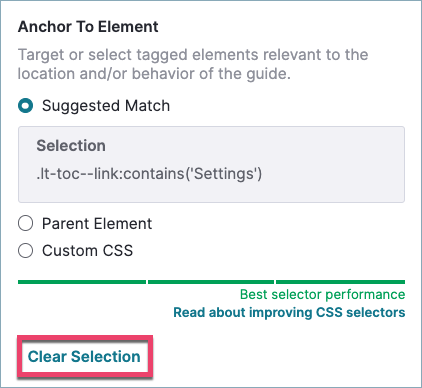Open Read about improving CSS selectors link
The height and width of the screenshot is (388, 422).
[x=289, y=312]
